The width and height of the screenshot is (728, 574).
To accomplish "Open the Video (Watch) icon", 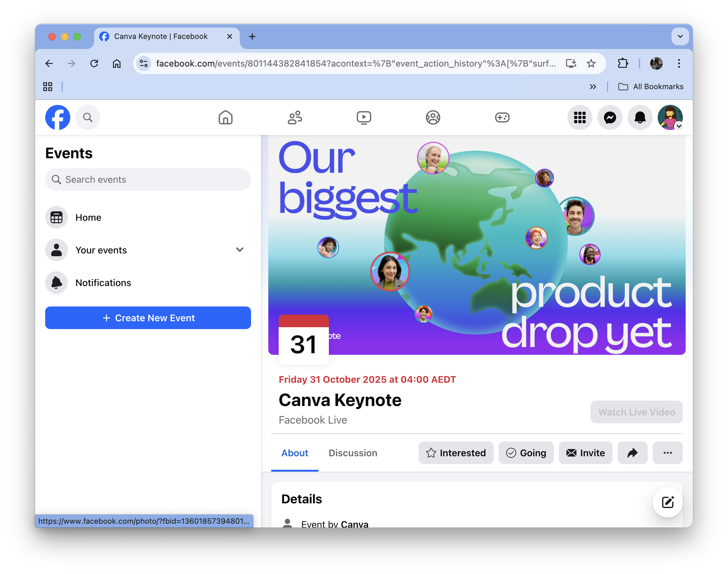I will [x=364, y=117].
